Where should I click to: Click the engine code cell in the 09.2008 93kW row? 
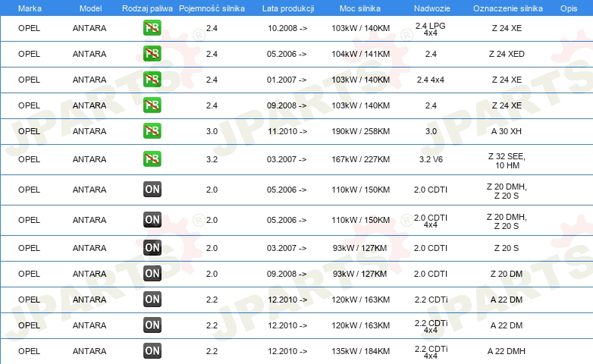coord(507,274)
